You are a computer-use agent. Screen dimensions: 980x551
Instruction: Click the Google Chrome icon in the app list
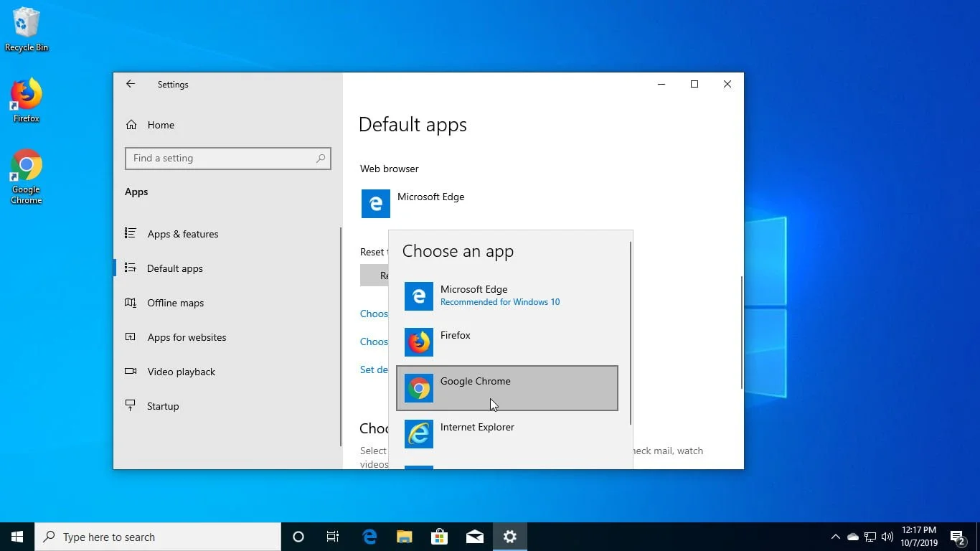419,388
